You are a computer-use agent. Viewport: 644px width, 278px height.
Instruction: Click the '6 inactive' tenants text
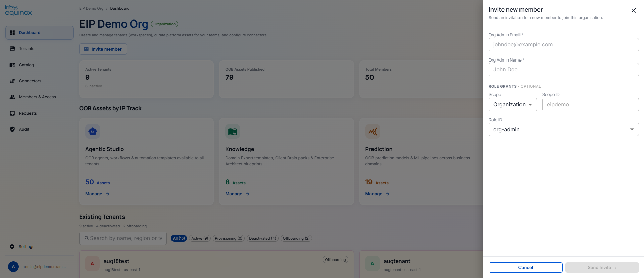point(94,86)
